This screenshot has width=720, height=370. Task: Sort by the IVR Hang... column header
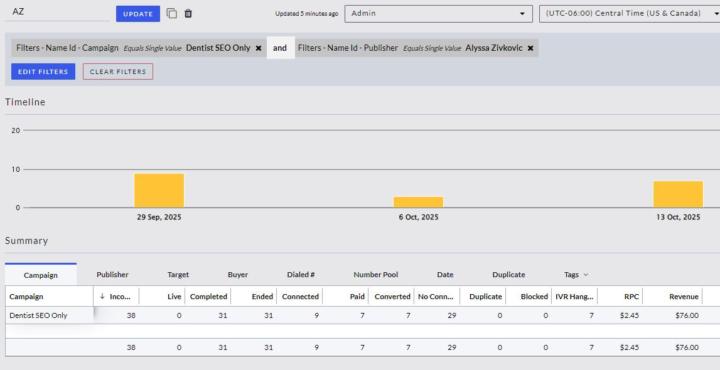point(574,297)
